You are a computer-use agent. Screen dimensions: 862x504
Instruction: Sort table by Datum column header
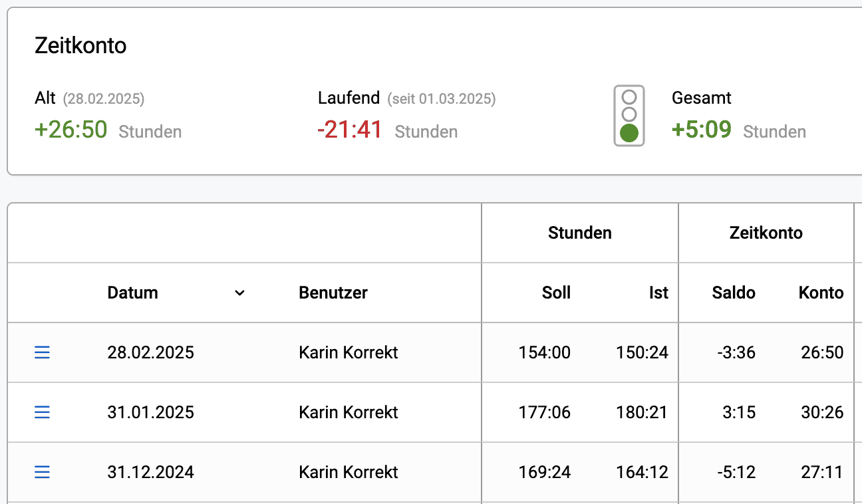[133, 293]
